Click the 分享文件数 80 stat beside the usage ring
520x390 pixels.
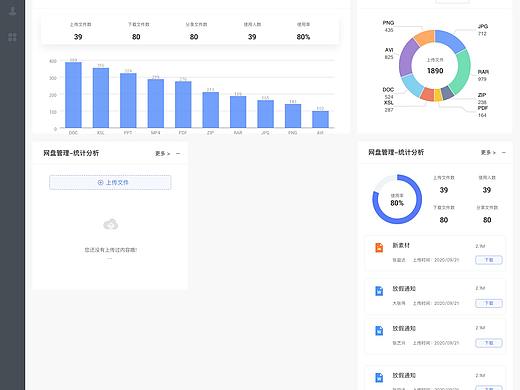tap(487, 214)
